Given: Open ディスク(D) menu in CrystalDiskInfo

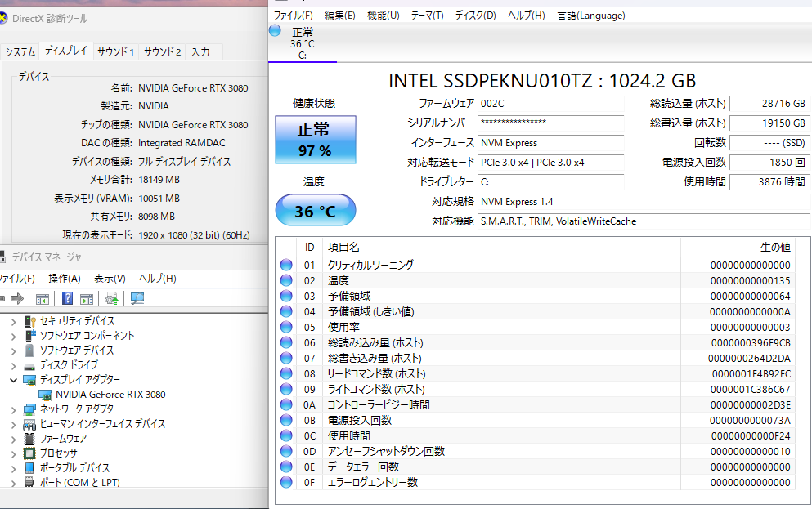Looking at the screenshot, I should (475, 16).
